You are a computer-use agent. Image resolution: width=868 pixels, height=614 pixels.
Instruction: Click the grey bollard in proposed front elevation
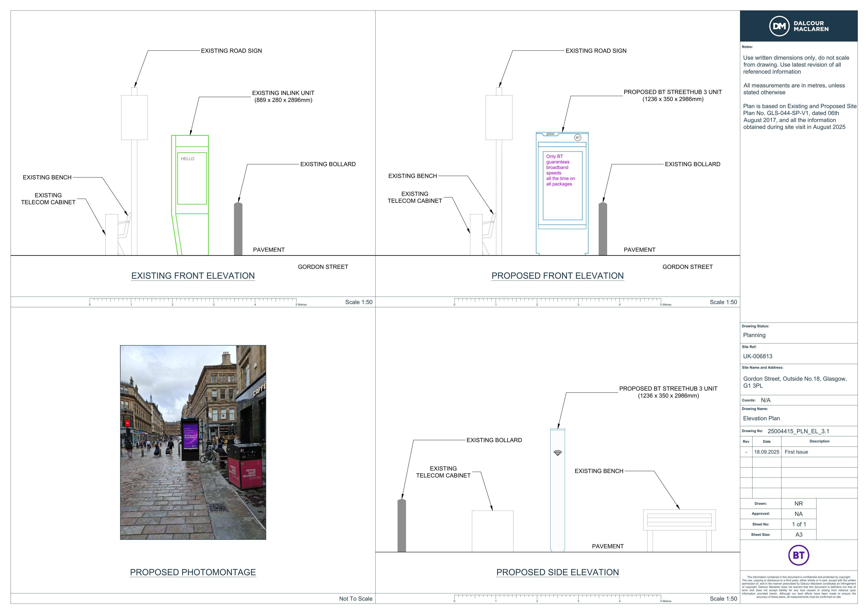[603, 229]
